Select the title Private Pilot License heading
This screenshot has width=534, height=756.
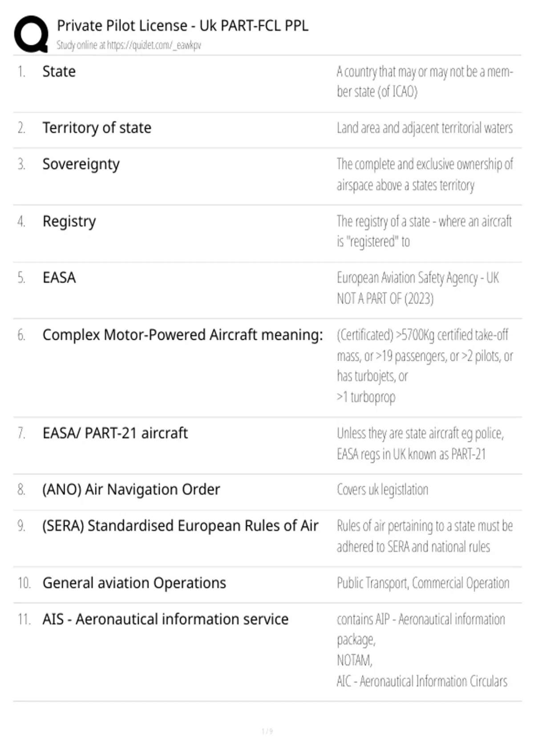point(182,26)
